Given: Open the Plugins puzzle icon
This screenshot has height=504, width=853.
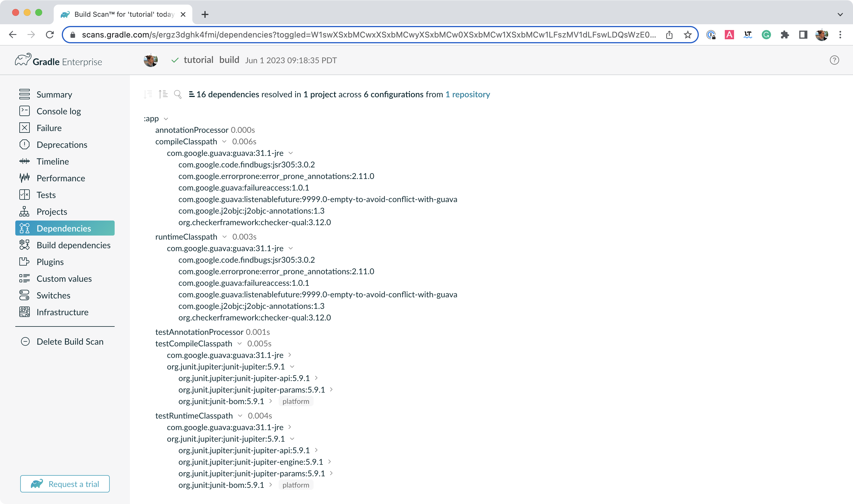Looking at the screenshot, I should point(24,262).
